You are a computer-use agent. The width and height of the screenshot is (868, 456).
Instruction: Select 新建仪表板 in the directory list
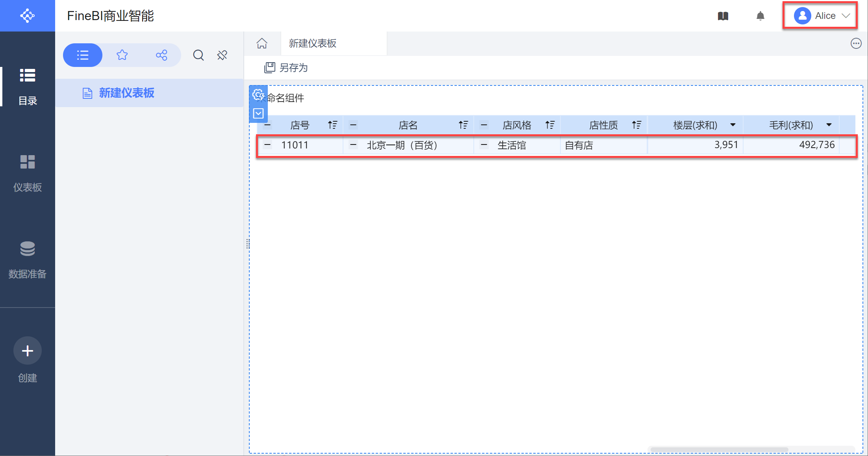point(126,93)
